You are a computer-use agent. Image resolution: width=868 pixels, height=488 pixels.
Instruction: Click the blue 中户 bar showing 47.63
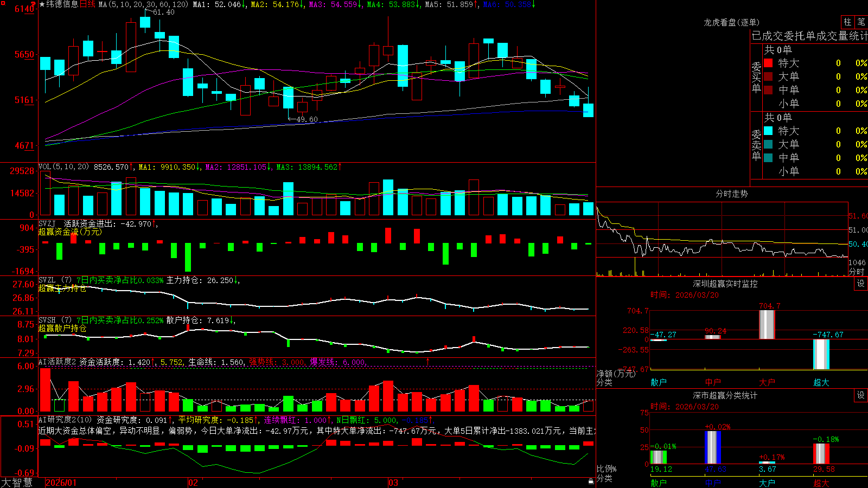(713, 447)
